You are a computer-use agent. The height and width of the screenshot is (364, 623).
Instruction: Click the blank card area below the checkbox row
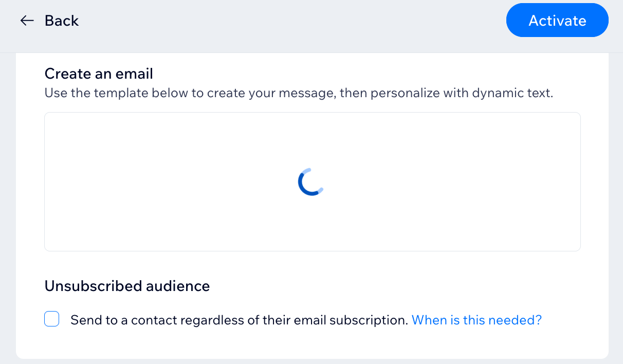pos(308,344)
